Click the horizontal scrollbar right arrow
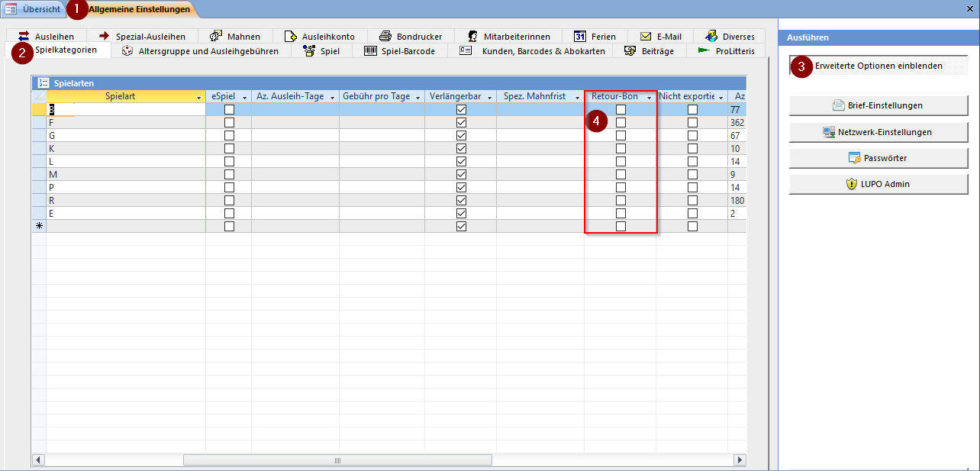The width and height of the screenshot is (980, 471). [x=739, y=460]
